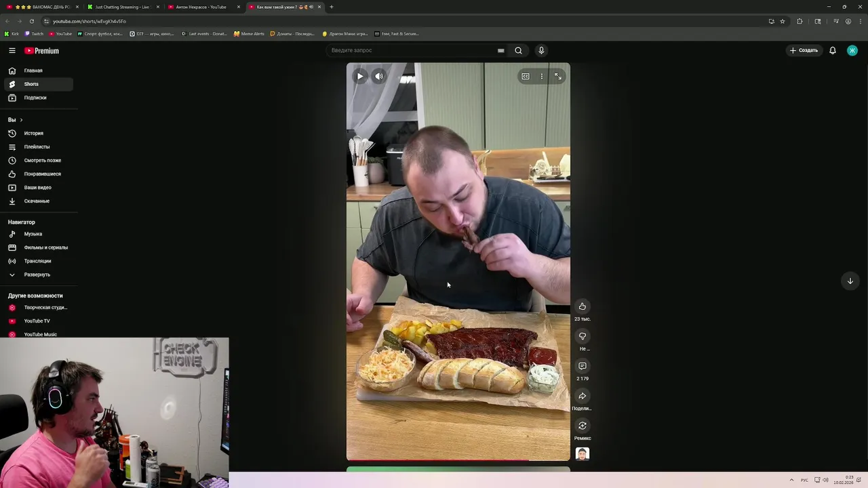Bookmark this page with the star
Image resolution: width=868 pixels, height=488 pixels.
pos(782,21)
